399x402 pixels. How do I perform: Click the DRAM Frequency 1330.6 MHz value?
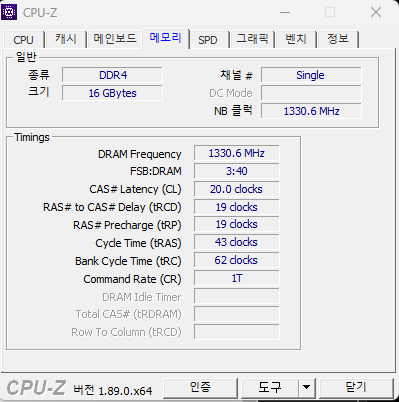tap(237, 153)
